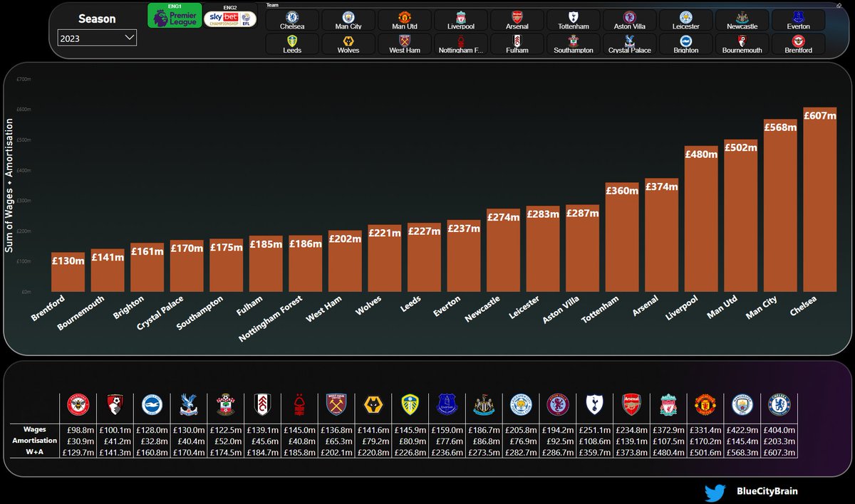855x504 pixels.
Task: Click the Crystal Palace crest in table header
Action: [188, 405]
